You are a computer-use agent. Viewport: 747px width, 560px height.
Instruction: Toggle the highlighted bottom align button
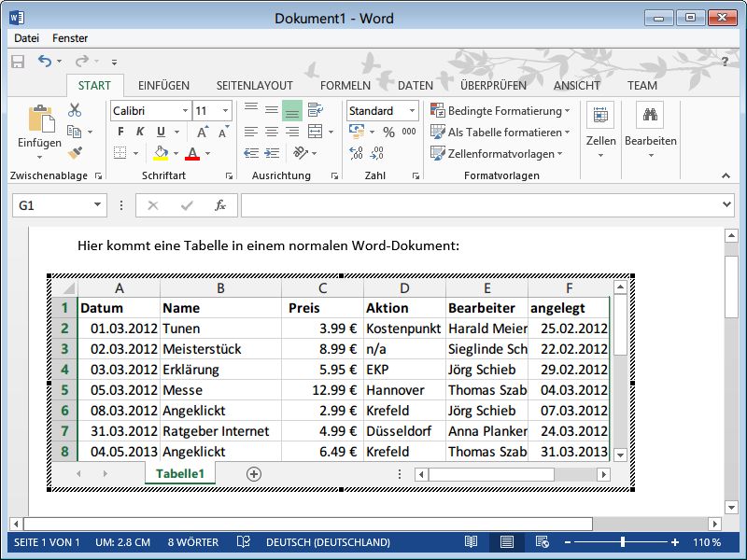[x=292, y=110]
